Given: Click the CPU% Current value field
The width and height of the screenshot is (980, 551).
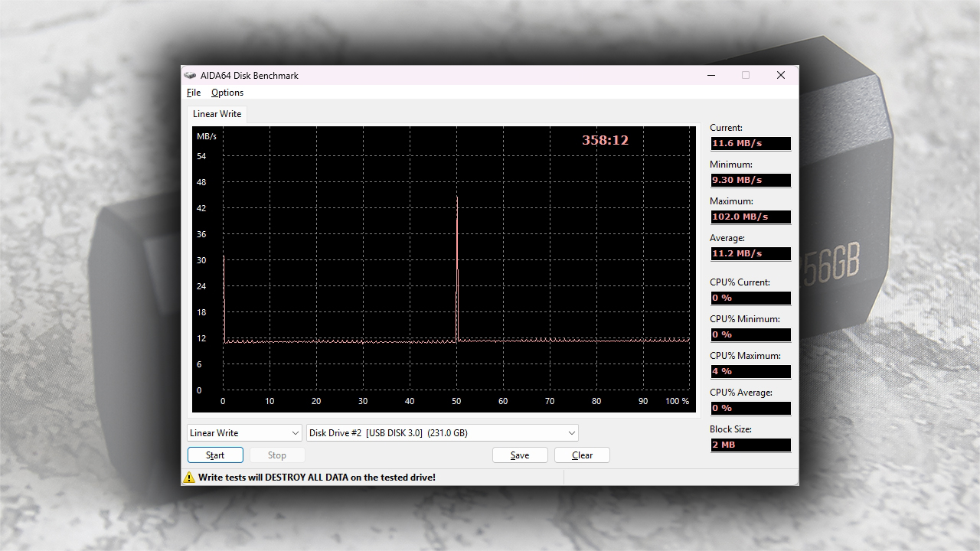Looking at the screenshot, I should pyautogui.click(x=750, y=298).
